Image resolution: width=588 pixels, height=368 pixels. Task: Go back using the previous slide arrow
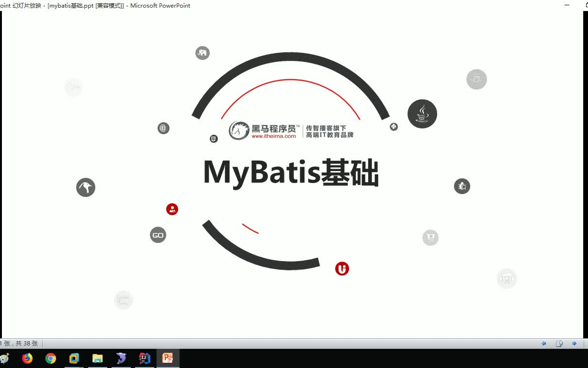click(x=544, y=343)
